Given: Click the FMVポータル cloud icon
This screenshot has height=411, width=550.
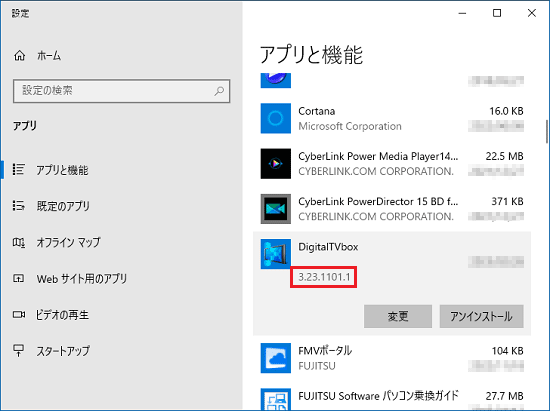Looking at the screenshot, I should point(276,358).
